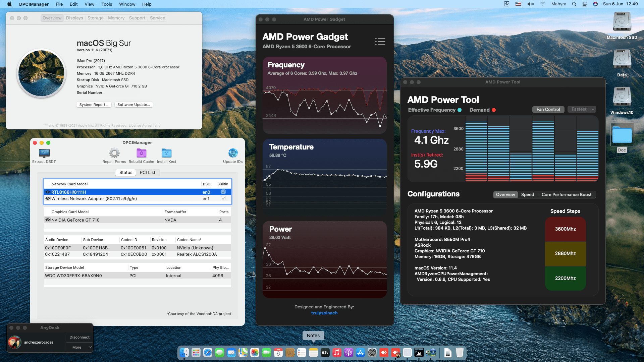Toggle the eye icon for NVIDIA GeForce GT 710
644x362 pixels.
(48, 220)
